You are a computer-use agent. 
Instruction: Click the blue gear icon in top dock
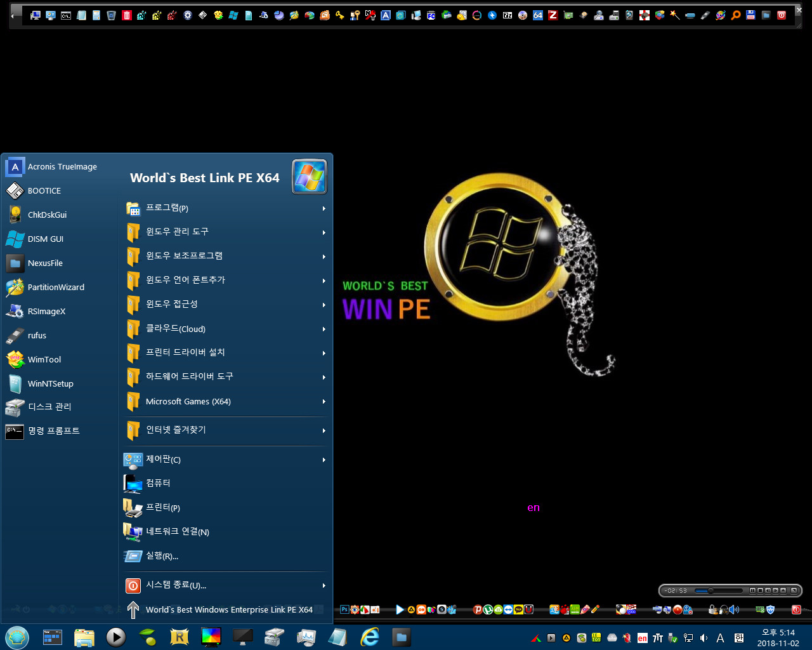point(188,15)
